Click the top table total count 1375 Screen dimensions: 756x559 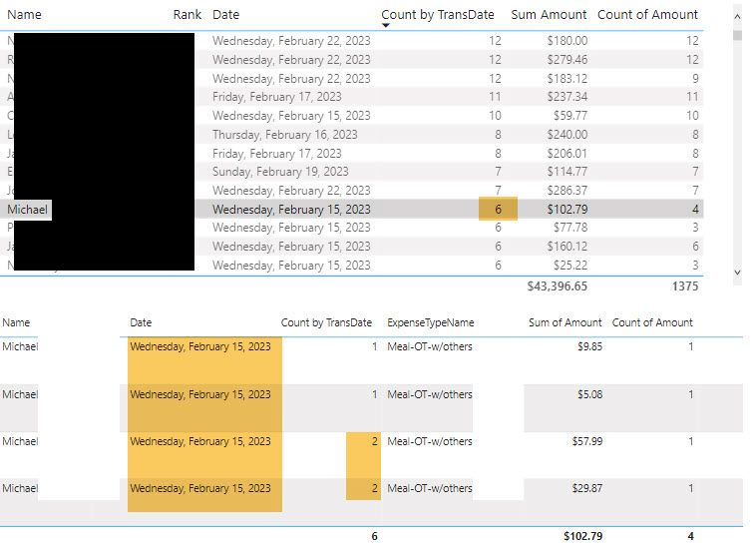(685, 286)
